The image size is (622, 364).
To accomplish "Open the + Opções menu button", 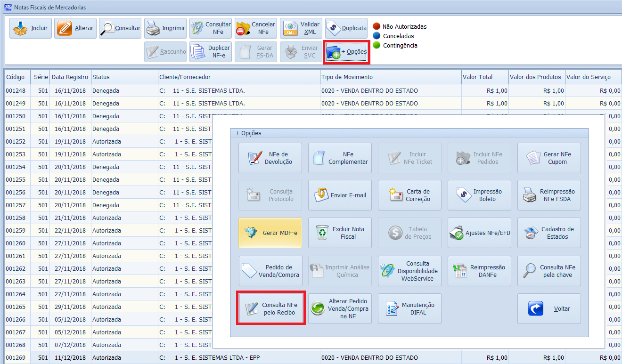I will pyautogui.click(x=346, y=52).
